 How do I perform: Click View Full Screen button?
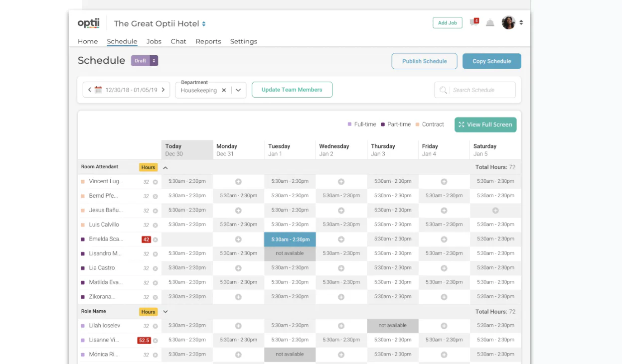tap(485, 124)
